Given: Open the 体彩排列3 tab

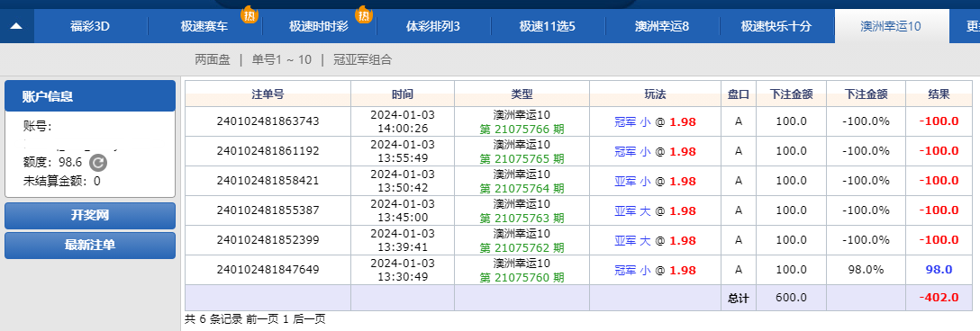Looking at the screenshot, I should point(433,26).
